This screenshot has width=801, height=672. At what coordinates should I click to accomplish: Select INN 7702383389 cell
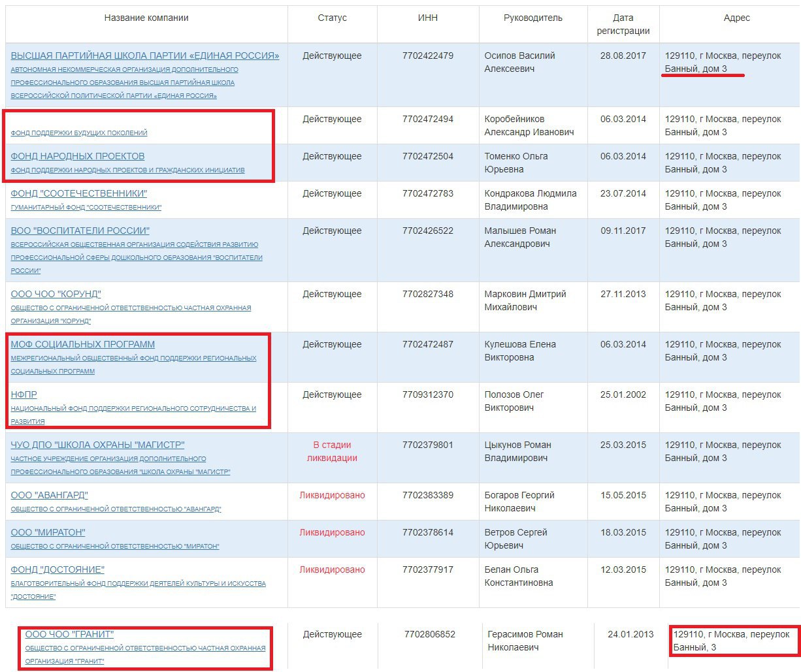pos(428,495)
